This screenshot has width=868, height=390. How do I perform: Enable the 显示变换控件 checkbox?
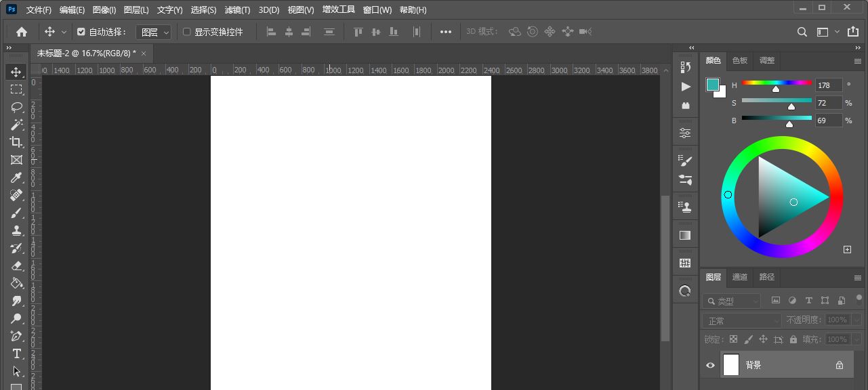pyautogui.click(x=187, y=32)
